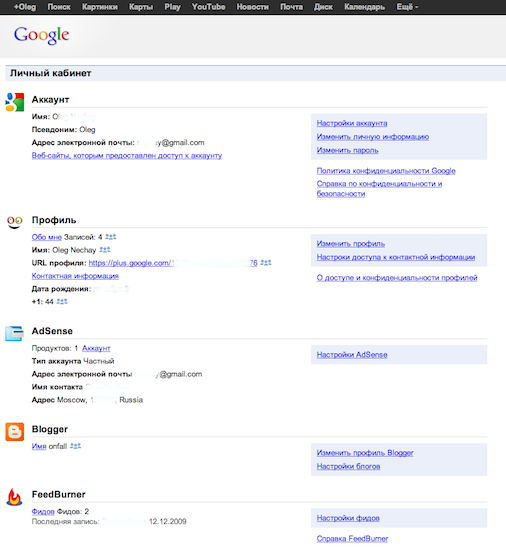506x550 pixels.
Task: Open Поиск in top bar
Action: coord(59,7)
